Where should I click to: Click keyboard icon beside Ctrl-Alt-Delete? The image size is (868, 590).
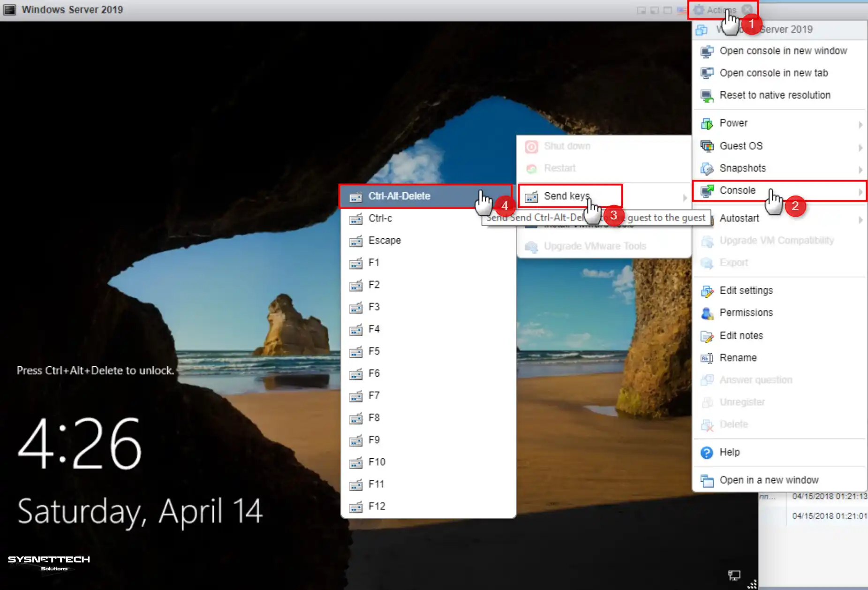point(356,197)
